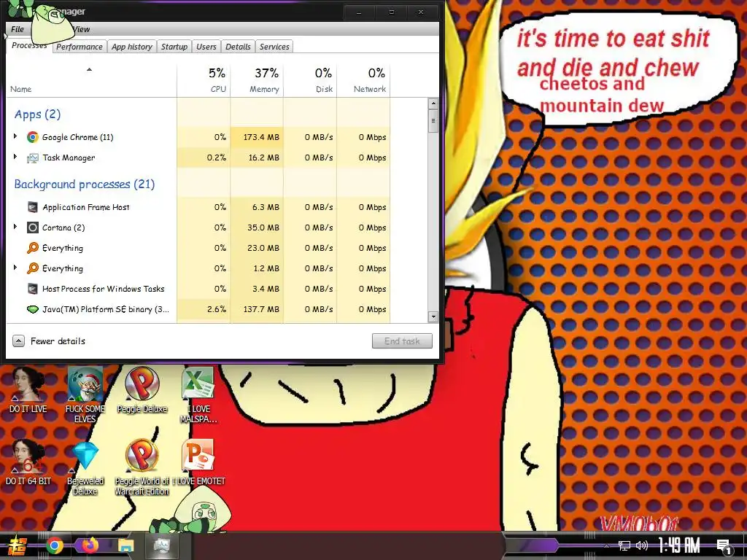Click the process list scrollbar up arrow

click(x=433, y=104)
